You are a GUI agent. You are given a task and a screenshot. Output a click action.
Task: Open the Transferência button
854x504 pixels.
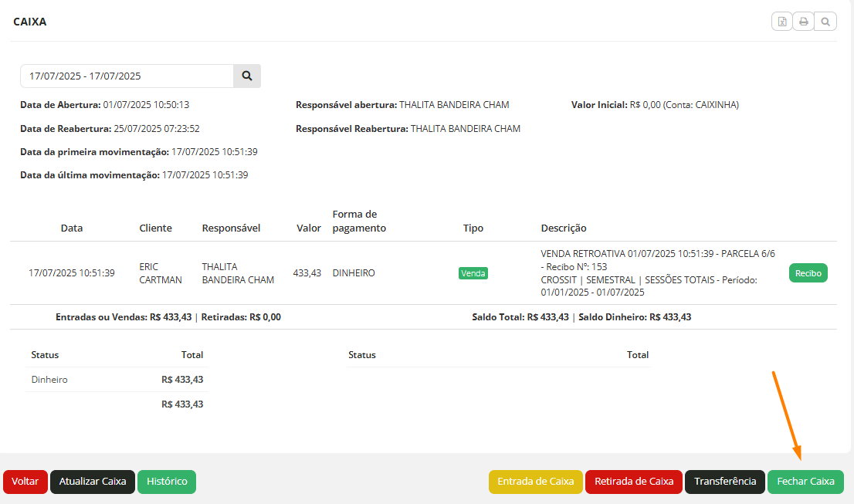pos(725,482)
